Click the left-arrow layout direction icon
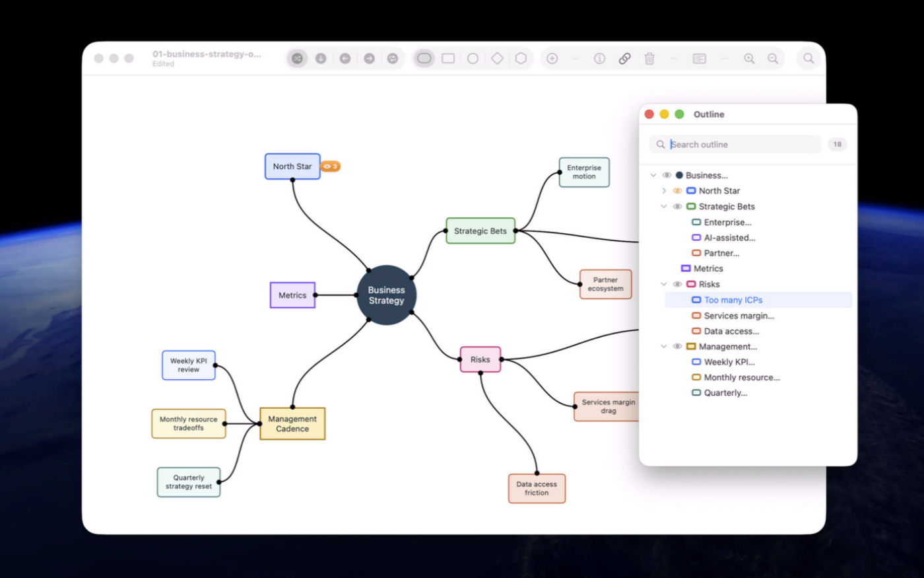This screenshot has height=578, width=924. click(x=345, y=59)
